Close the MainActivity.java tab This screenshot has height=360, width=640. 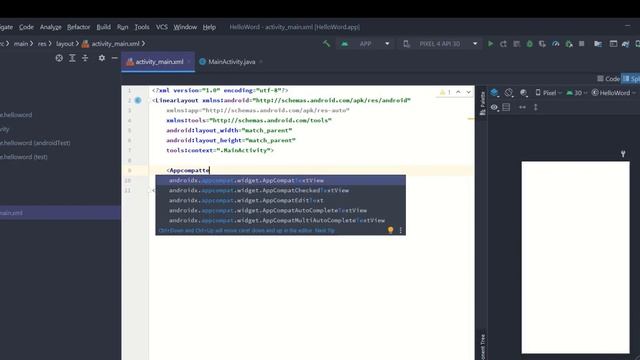[x=261, y=62]
